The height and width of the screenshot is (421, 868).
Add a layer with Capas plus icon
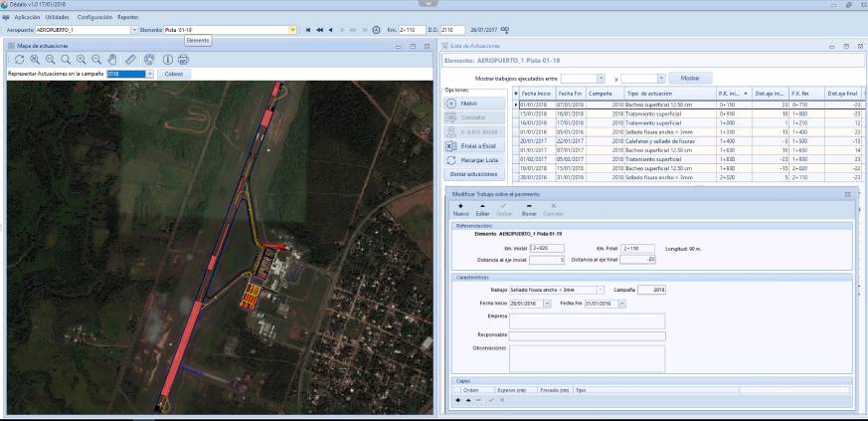458,400
